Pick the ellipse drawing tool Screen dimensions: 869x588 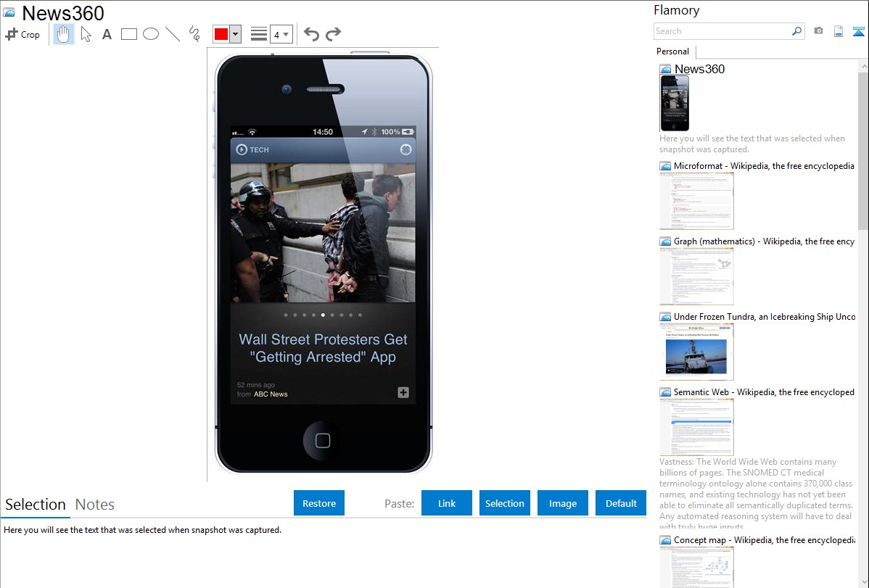(x=151, y=34)
